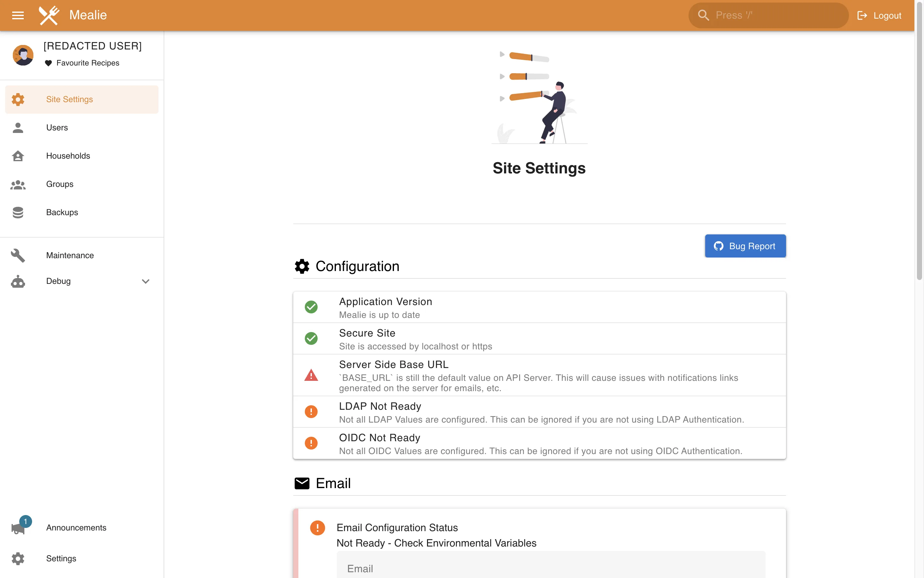Click the 'OIDC Not Ready' row title
924x578 pixels.
380,438
